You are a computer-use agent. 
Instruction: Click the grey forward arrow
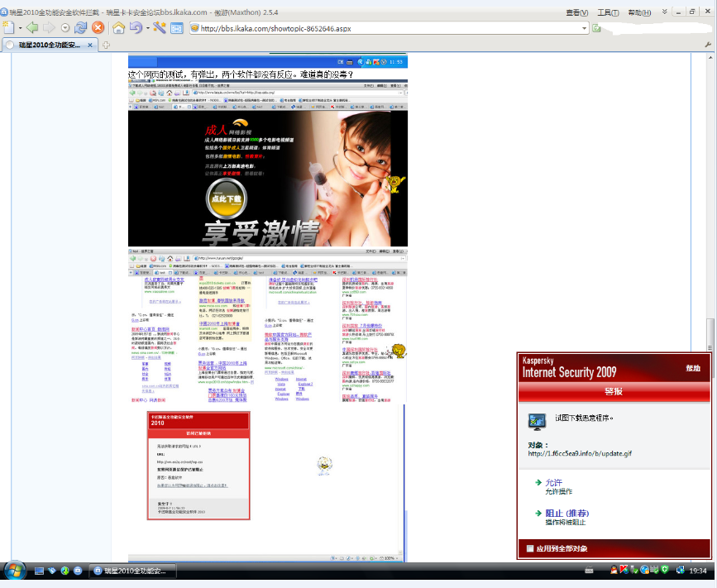(49, 28)
